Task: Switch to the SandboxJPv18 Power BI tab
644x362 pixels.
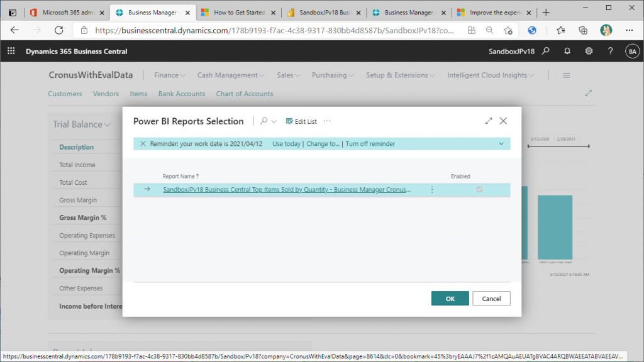Action: (x=325, y=13)
